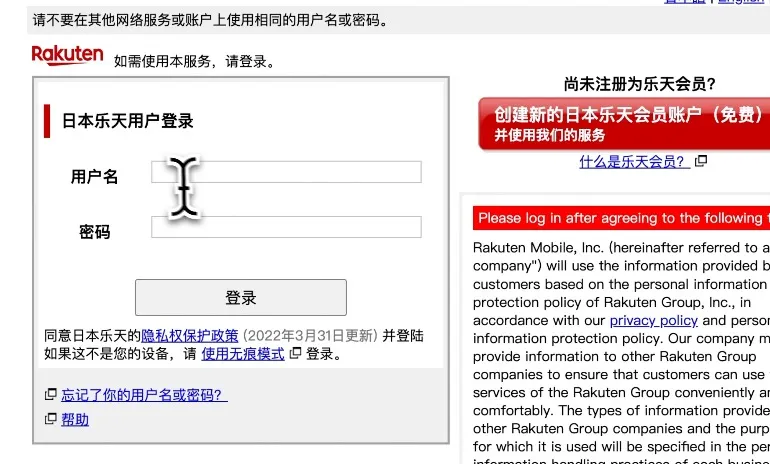
Task: Open the 使用无痕模式 link
Action: [243, 354]
